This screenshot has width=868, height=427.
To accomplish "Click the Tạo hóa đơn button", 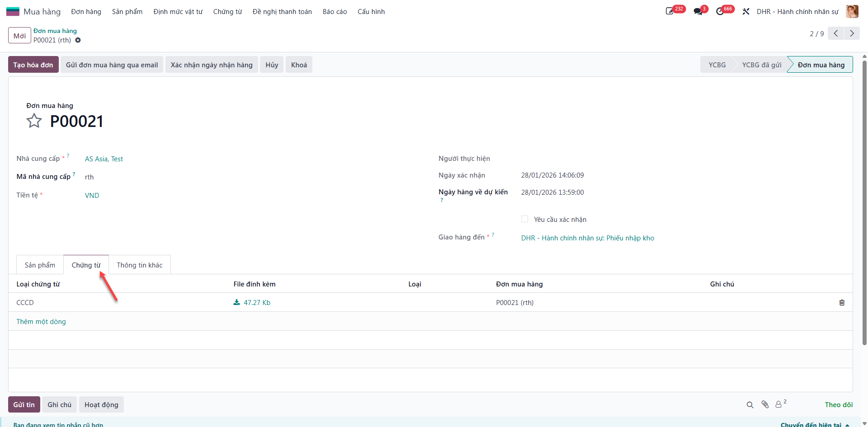I will click(33, 65).
